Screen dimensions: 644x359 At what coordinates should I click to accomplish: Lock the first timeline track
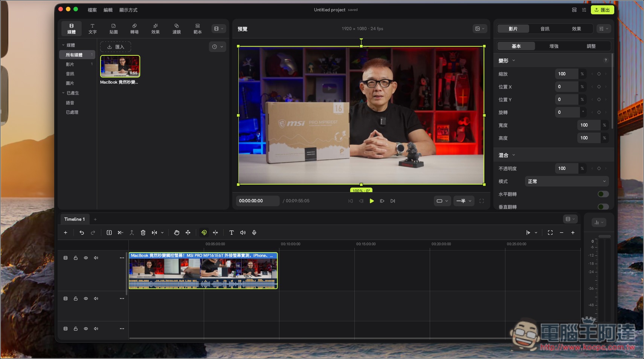pyautogui.click(x=76, y=258)
